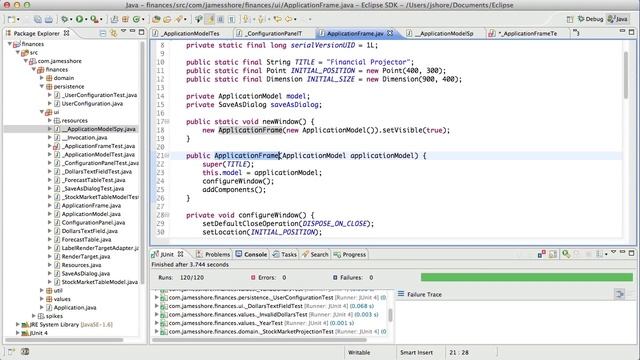Switch to the Problems tab
The height and width of the screenshot is (360, 640).
pyautogui.click(x=213, y=254)
